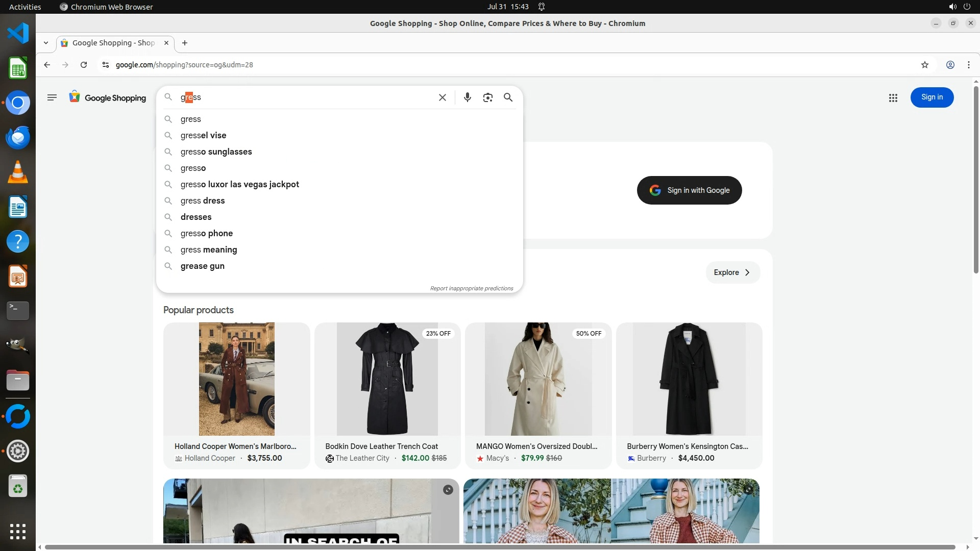Click the voice search microphone icon
This screenshot has height=551, width=980.
point(467,97)
